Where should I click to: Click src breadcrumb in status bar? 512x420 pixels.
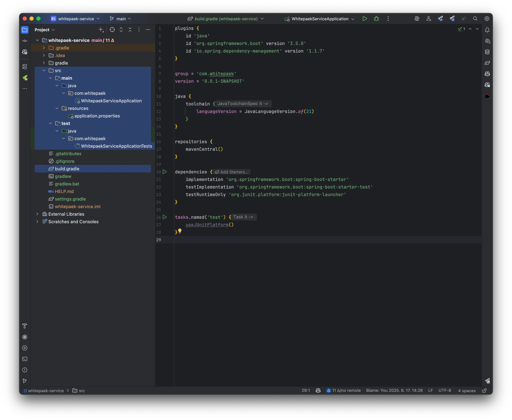pos(79,390)
